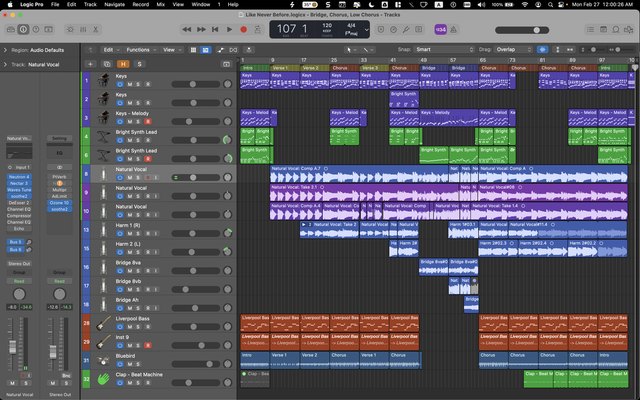The image size is (640, 400).
Task: Open the Snap Smart dropdown
Action: pyautogui.click(x=444, y=49)
